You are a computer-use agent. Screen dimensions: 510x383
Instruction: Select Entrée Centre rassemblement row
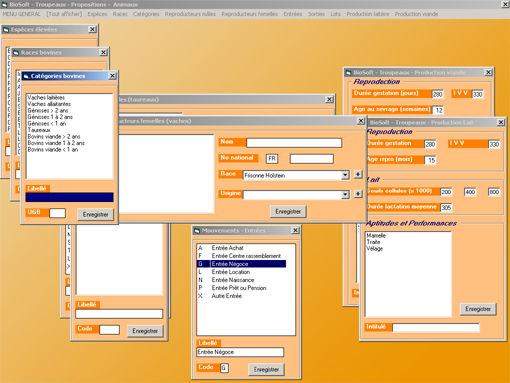[242, 256]
